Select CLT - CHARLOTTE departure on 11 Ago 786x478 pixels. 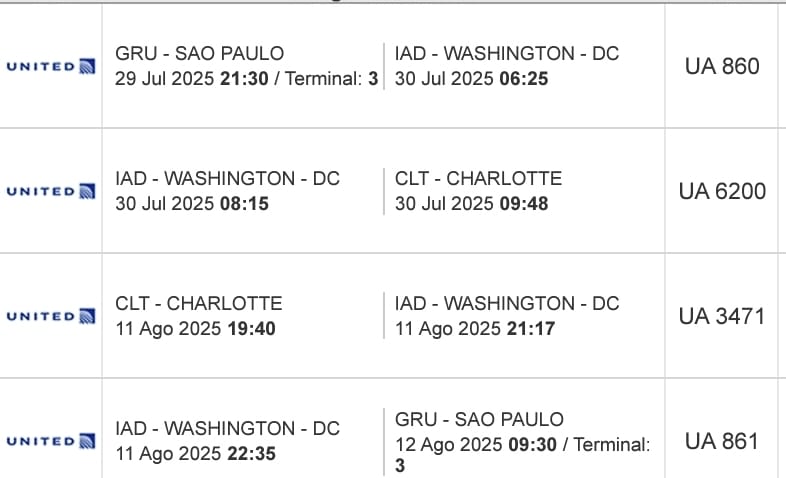coord(199,303)
